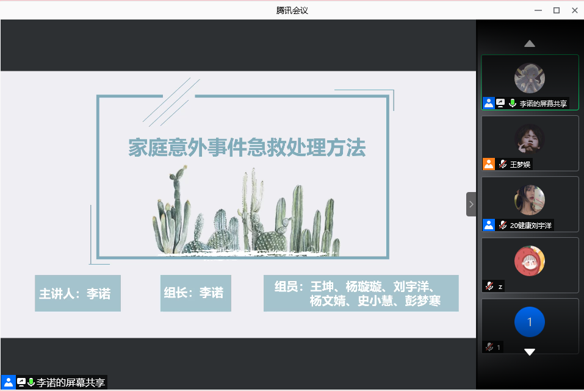Viewport: 584px width, 392px height.
Task: Click the screen-share icon in bottom-left status label
Action: click(x=21, y=382)
